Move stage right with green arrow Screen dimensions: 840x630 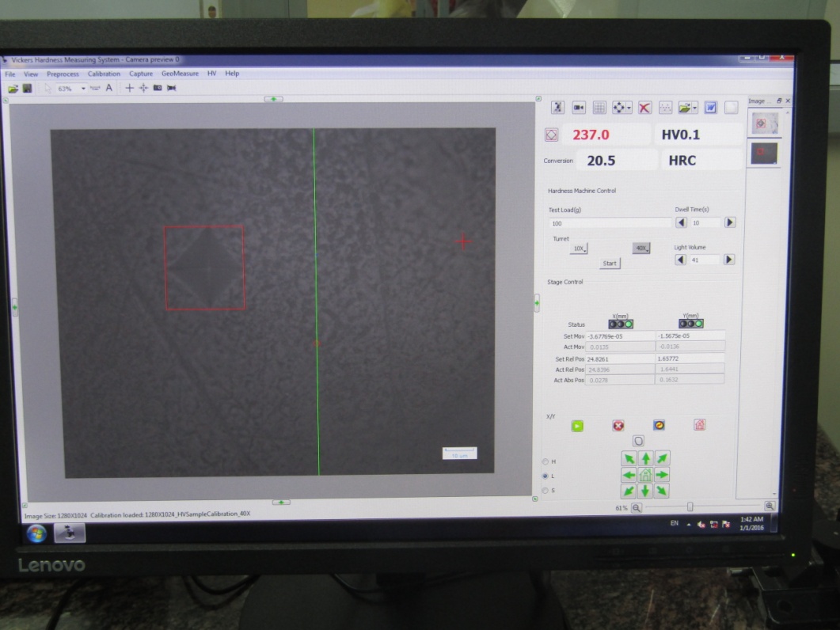point(662,475)
